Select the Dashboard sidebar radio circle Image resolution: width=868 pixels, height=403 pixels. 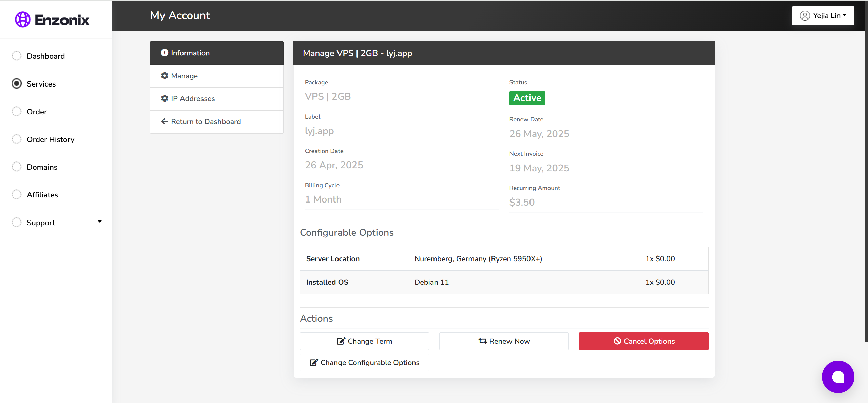(16, 56)
